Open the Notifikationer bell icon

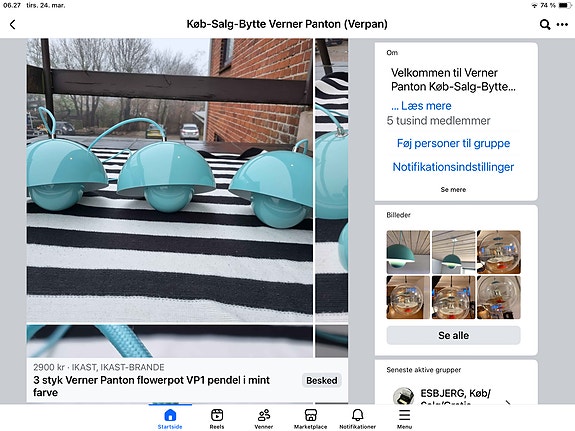click(x=358, y=419)
